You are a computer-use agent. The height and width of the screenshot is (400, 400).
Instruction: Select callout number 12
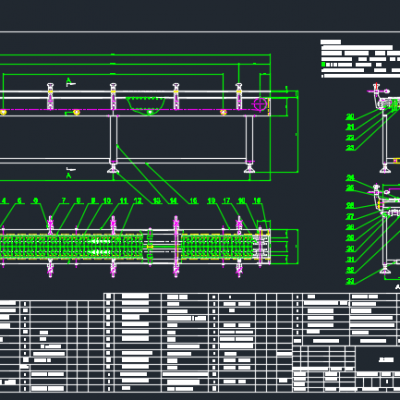138,201
